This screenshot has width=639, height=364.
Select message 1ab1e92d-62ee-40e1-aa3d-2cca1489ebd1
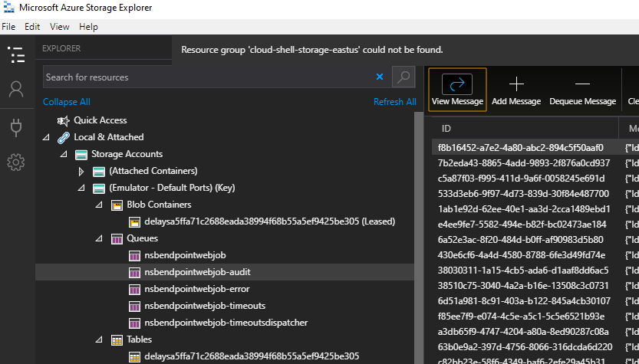[x=525, y=209]
